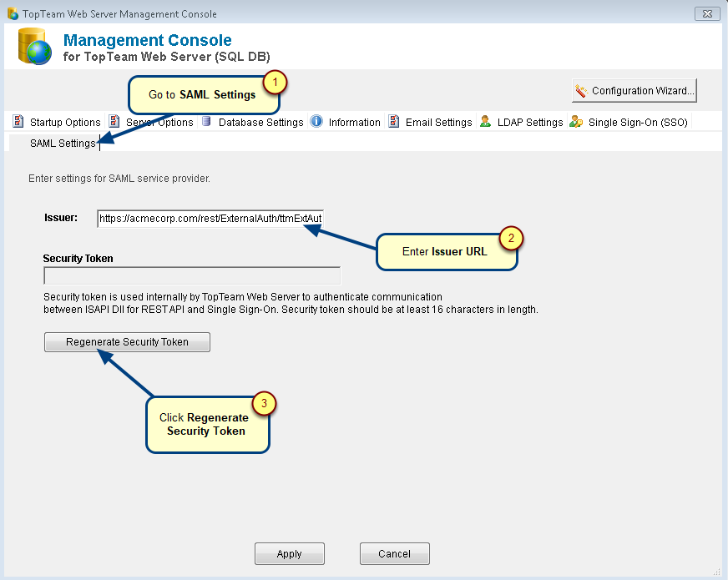Viewport: 728px width, 580px height.
Task: Click the Server Options tab icon
Action: pyautogui.click(x=114, y=122)
